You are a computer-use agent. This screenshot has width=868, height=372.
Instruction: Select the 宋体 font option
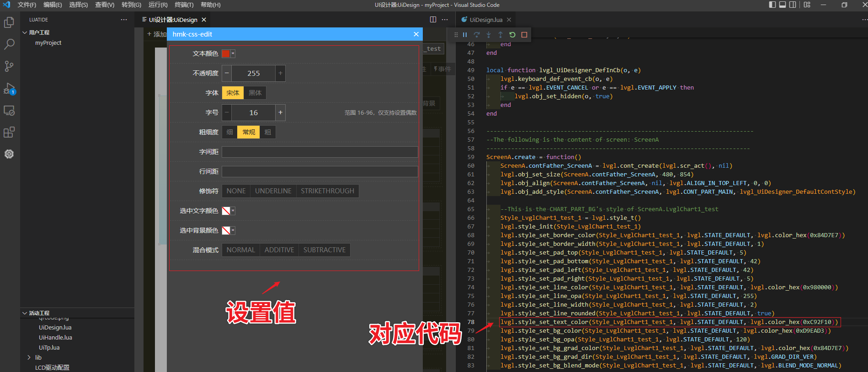coord(233,93)
